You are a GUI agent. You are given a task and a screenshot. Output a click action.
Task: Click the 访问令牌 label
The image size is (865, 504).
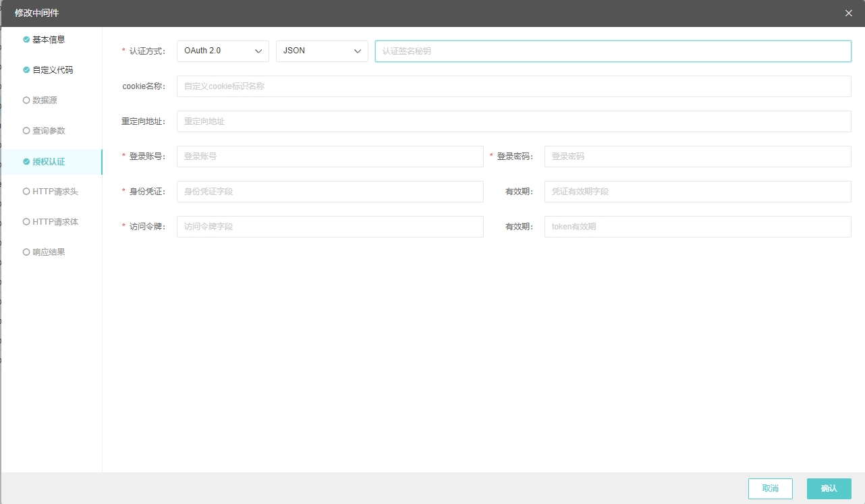(147, 227)
